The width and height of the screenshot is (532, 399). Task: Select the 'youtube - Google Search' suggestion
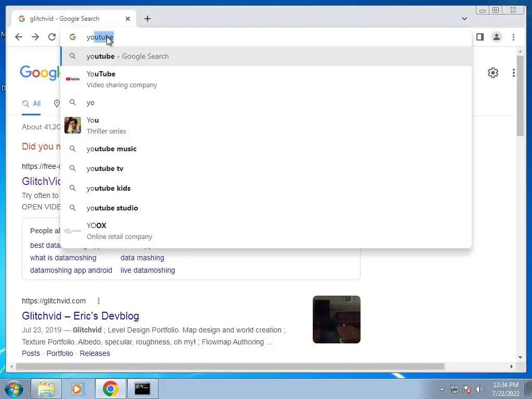[266, 56]
